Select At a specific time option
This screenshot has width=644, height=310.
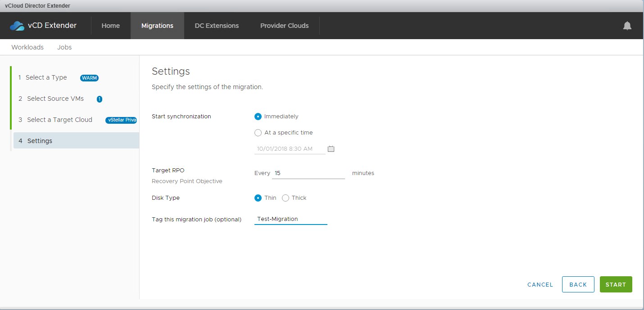pyautogui.click(x=258, y=133)
